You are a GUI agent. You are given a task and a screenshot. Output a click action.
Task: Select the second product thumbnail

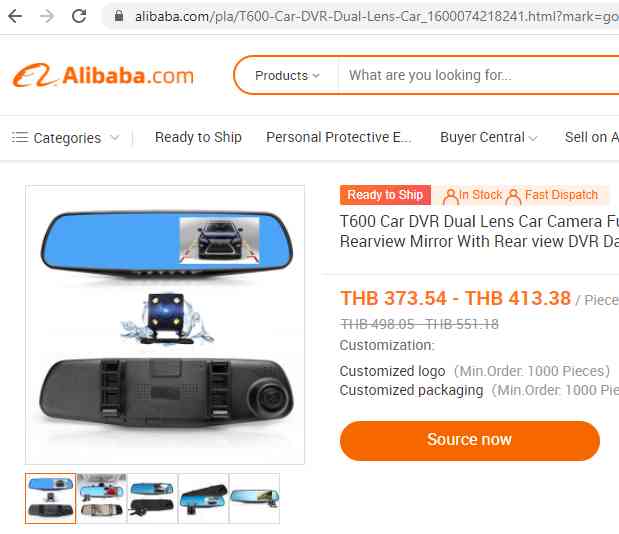click(101, 498)
